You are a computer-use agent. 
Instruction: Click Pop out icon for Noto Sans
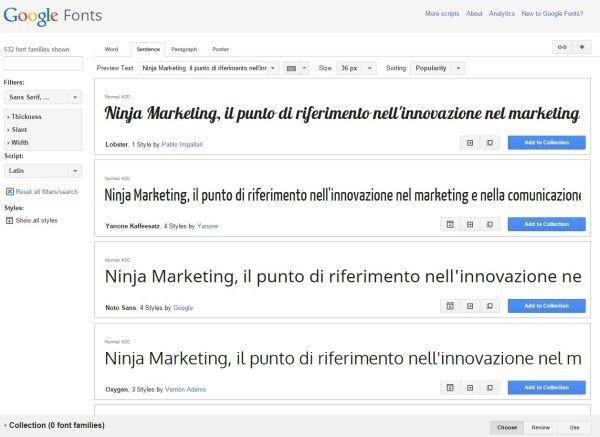(490, 306)
